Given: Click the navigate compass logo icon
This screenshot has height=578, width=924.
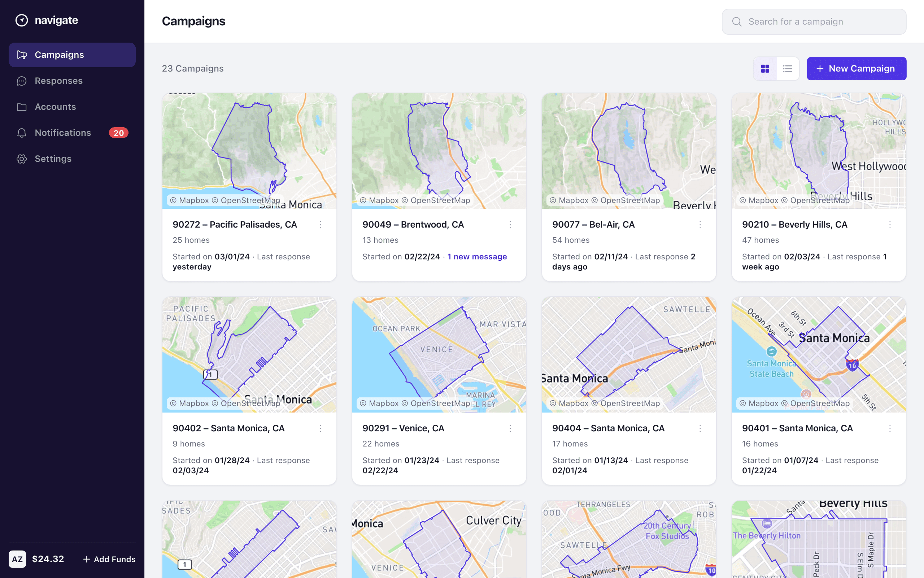Looking at the screenshot, I should coord(22,20).
